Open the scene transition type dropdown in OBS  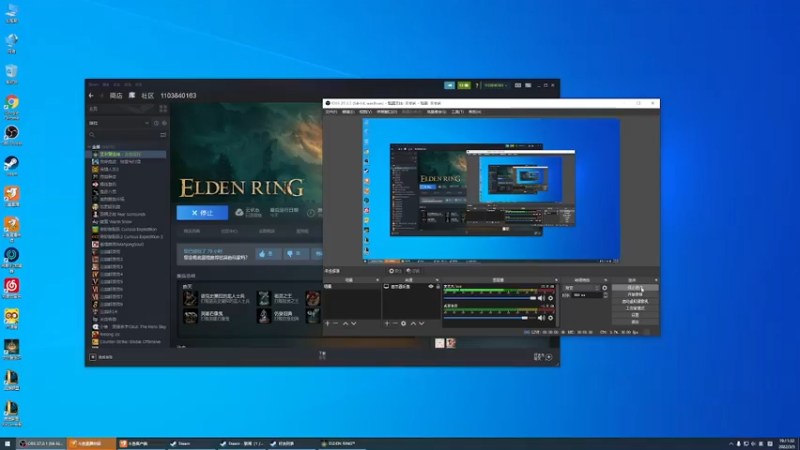pos(581,288)
